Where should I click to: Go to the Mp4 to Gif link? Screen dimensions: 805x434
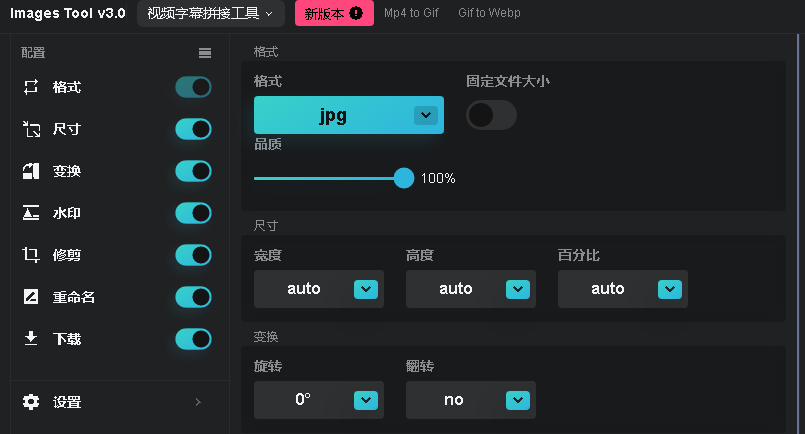pyautogui.click(x=412, y=14)
